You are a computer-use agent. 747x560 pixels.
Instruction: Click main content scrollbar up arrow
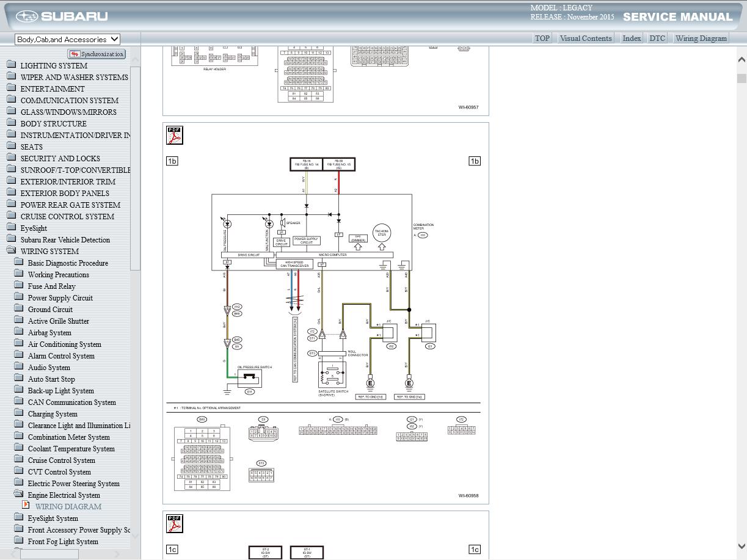pos(742,60)
